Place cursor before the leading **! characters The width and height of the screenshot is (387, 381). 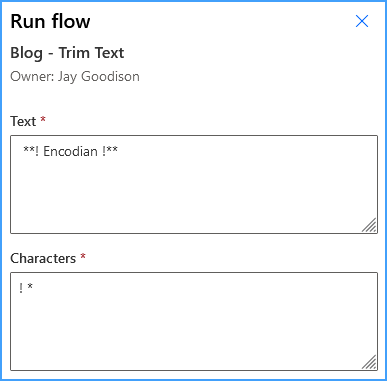coord(23,151)
